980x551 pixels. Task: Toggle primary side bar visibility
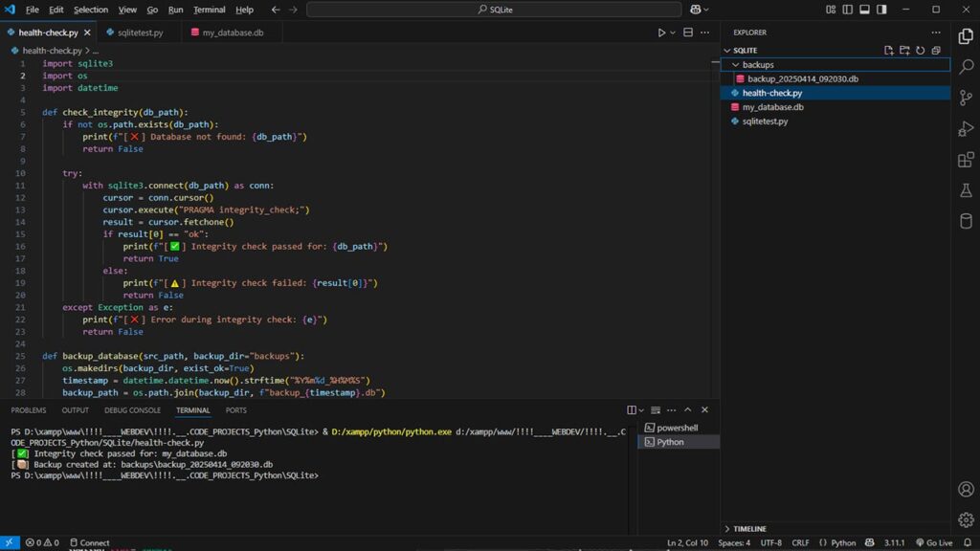(x=848, y=10)
